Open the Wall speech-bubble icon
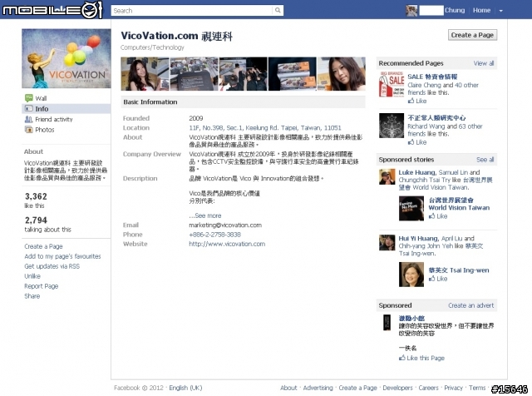 coord(29,98)
